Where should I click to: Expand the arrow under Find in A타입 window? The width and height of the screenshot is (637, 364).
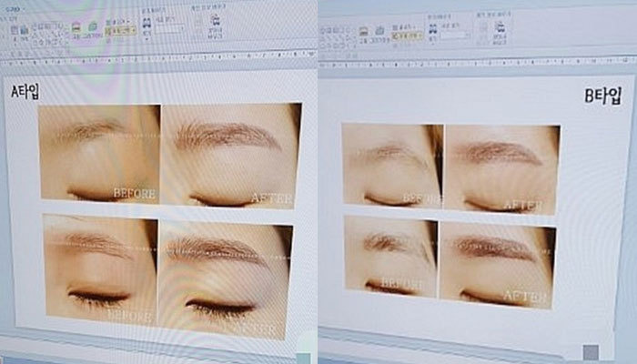coord(147,39)
